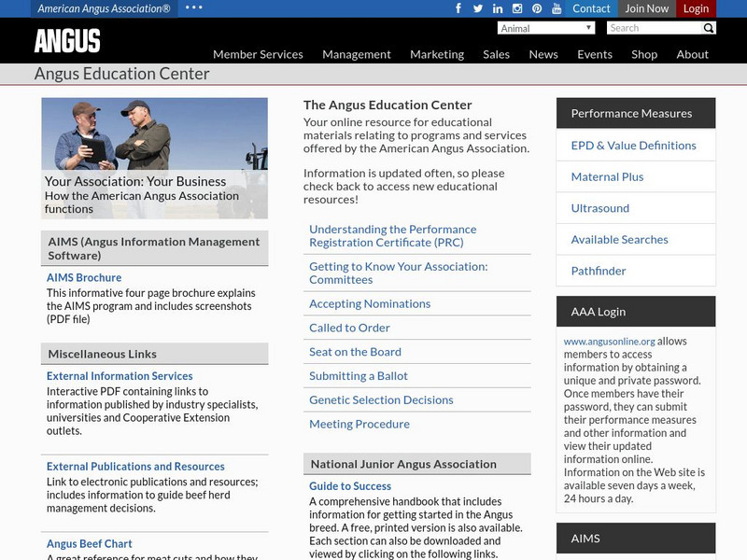Screen dimensions: 747x560
Task: Click the Login button
Action: 696,8
